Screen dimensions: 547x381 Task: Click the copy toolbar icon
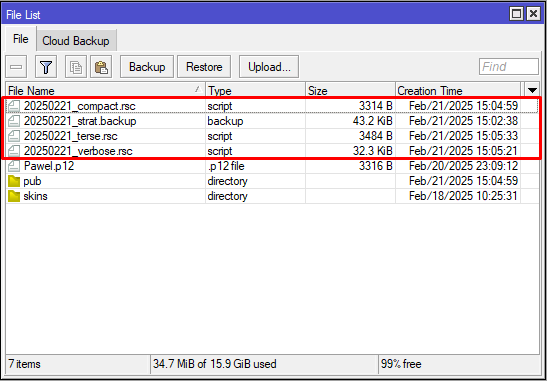click(x=76, y=67)
